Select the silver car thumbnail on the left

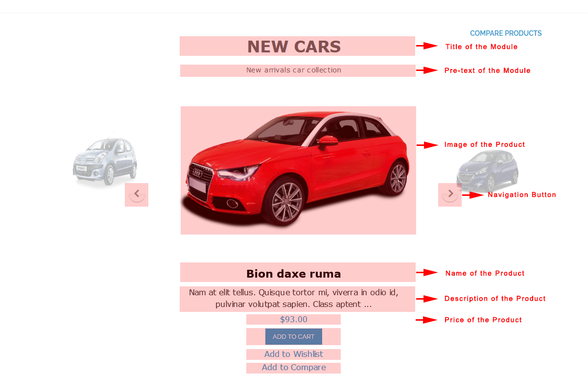tap(105, 162)
